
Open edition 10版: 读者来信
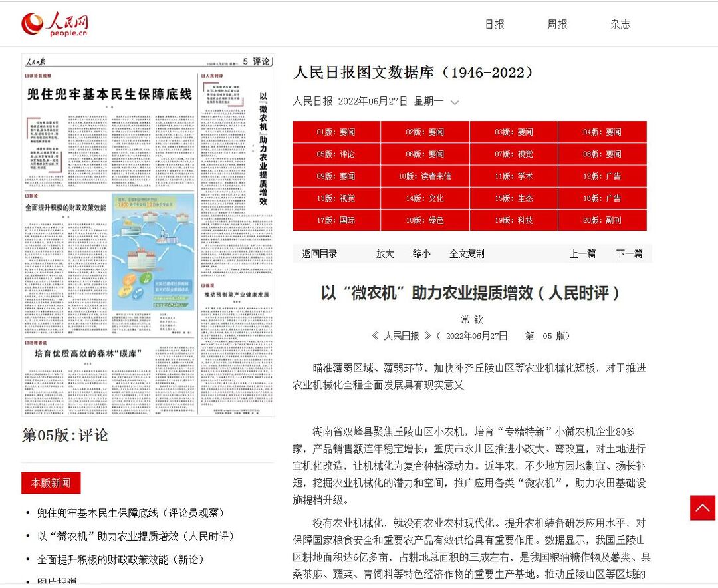425,176
